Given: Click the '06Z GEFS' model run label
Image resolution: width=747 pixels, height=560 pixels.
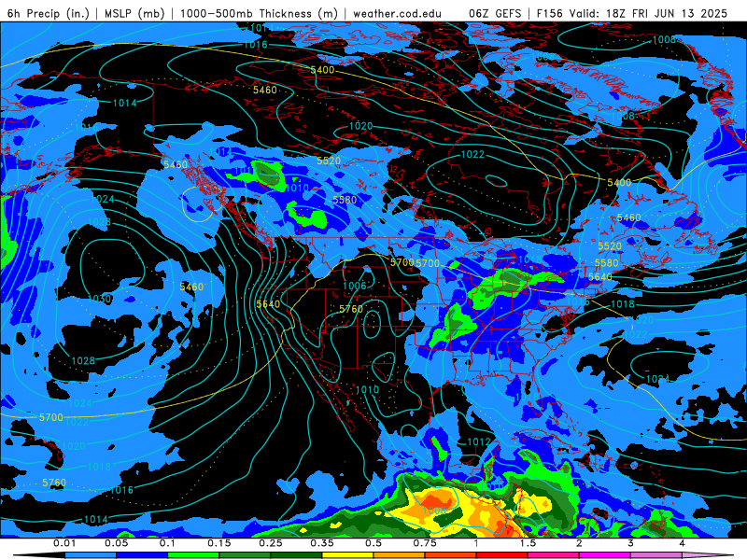Looking at the screenshot, I should 495,13.
